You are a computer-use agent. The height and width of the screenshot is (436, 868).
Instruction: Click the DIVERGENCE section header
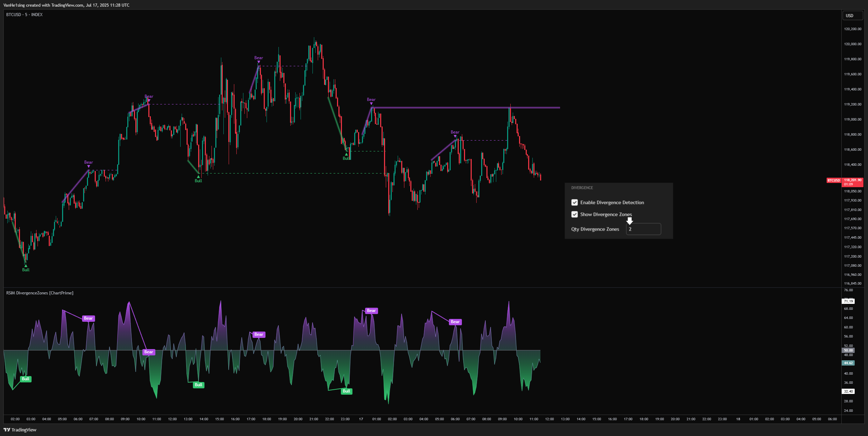click(582, 188)
